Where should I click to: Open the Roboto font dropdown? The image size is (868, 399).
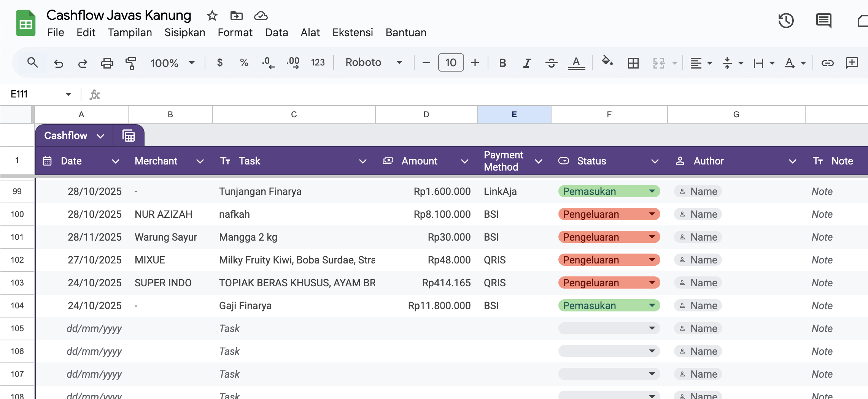pyautogui.click(x=374, y=62)
